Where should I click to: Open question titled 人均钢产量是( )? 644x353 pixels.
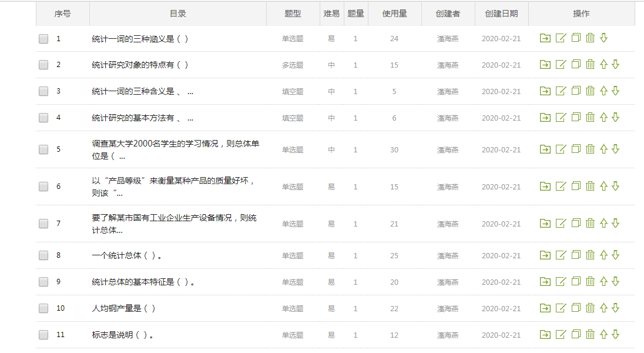(124, 308)
